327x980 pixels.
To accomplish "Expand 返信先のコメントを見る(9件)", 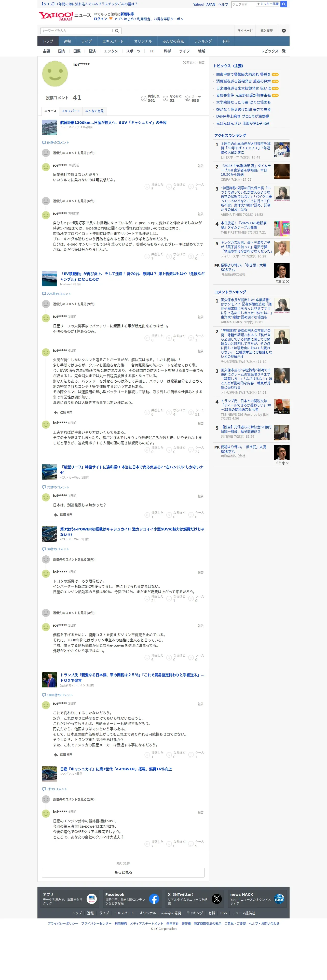I will point(73,304).
